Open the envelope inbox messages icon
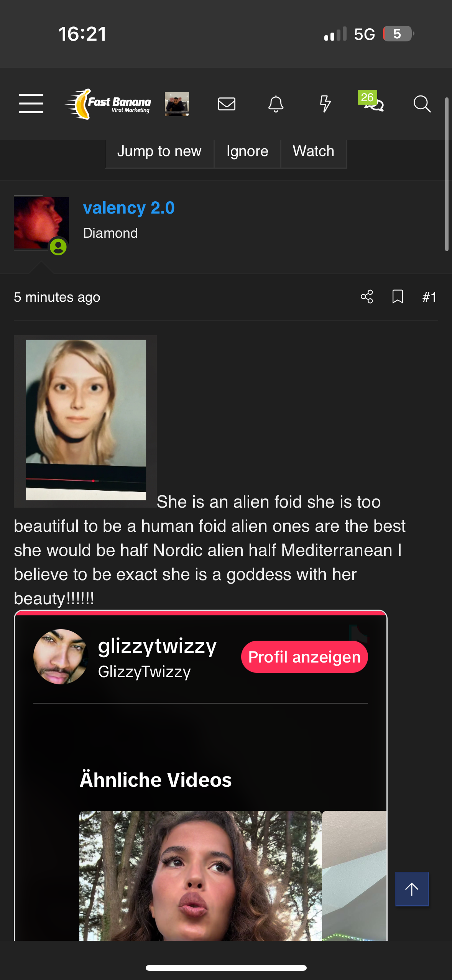The width and height of the screenshot is (452, 980). 227,104
